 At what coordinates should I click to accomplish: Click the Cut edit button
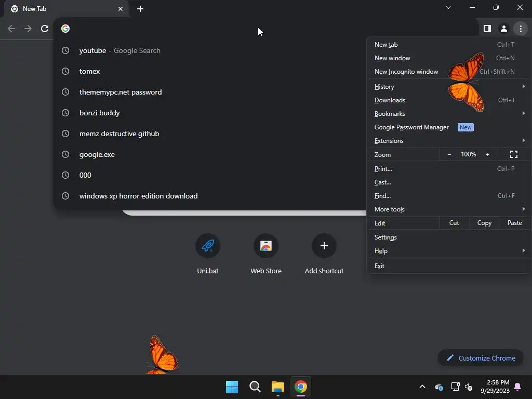click(454, 223)
